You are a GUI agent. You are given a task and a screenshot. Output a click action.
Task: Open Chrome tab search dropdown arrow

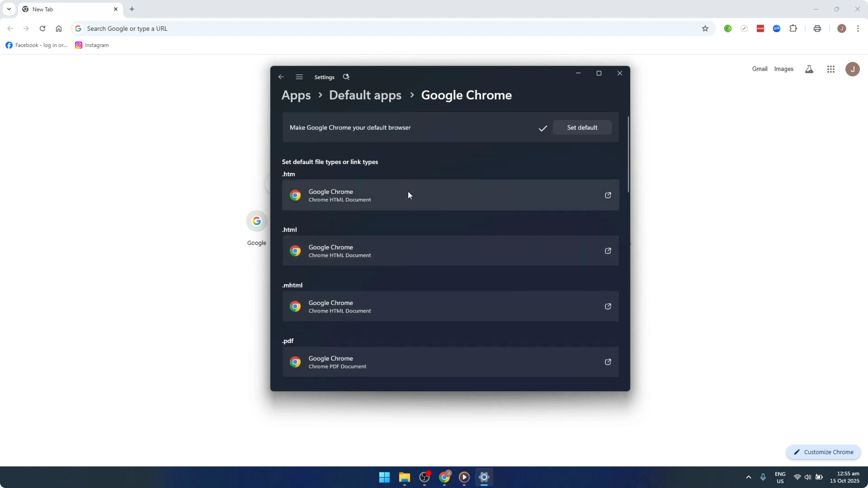point(9,9)
